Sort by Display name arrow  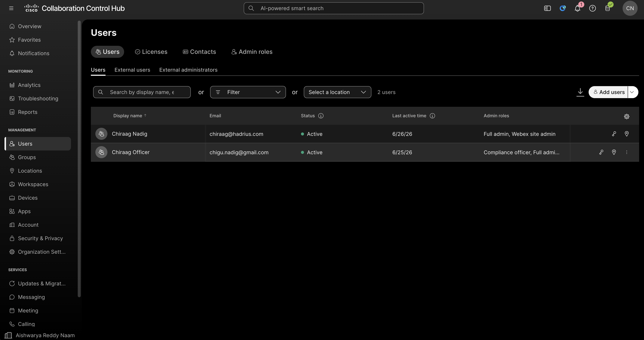click(x=145, y=115)
